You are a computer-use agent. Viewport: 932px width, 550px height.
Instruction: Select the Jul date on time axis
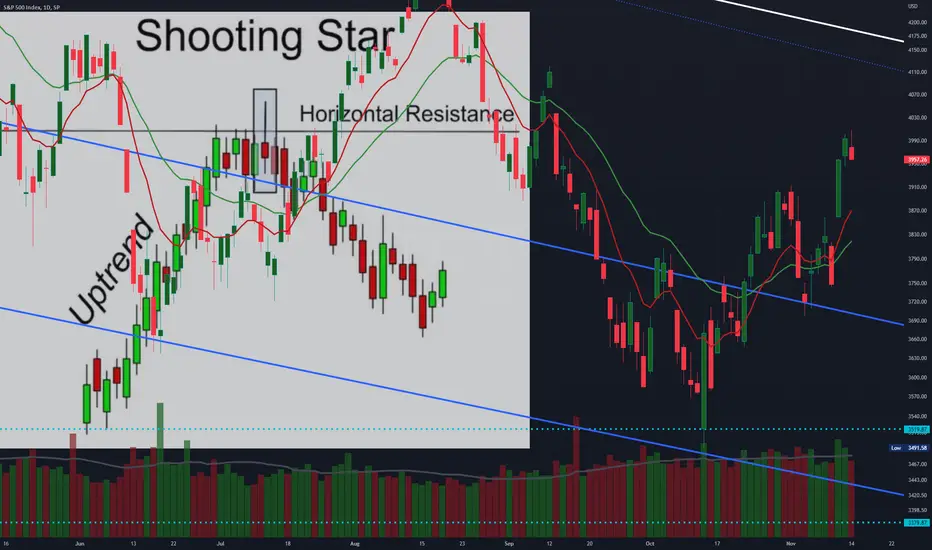click(x=220, y=543)
